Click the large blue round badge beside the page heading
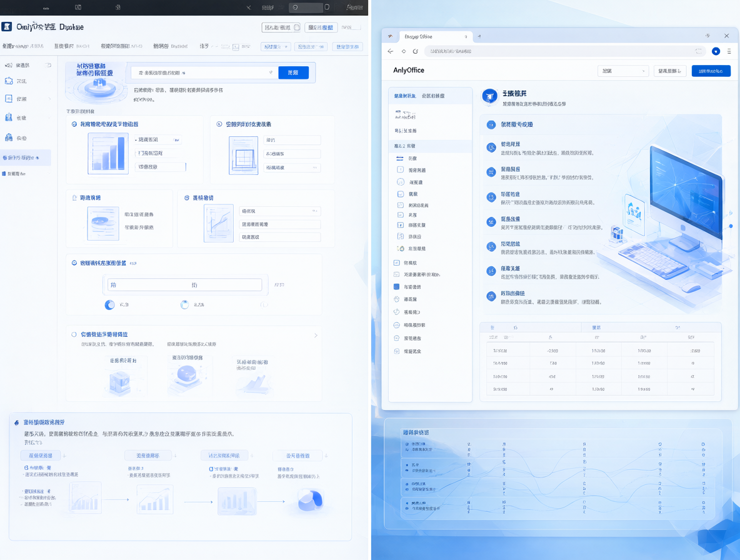 click(489, 96)
